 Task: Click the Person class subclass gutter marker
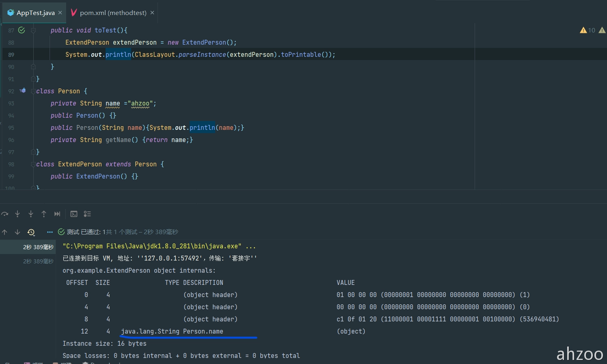23,90
